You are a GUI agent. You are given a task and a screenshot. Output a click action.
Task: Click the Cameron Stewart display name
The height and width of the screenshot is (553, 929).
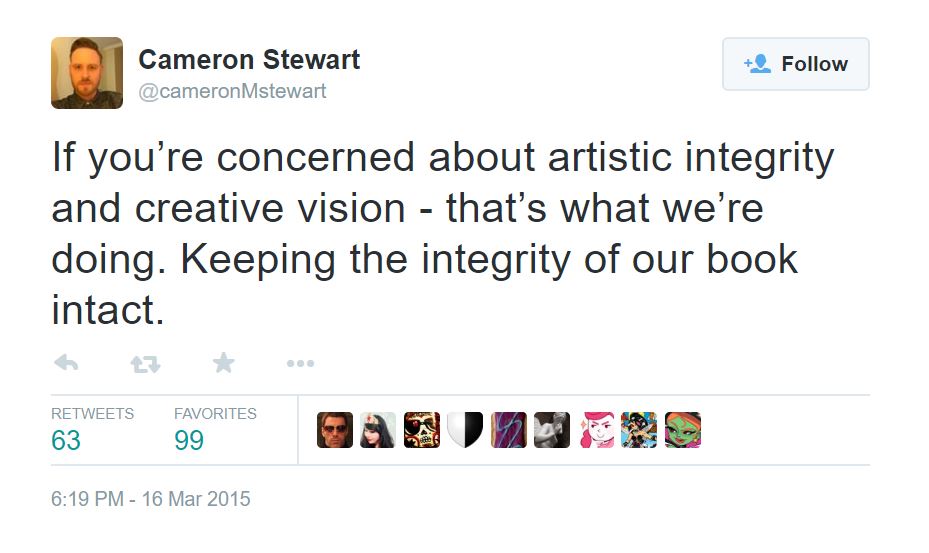[249, 59]
